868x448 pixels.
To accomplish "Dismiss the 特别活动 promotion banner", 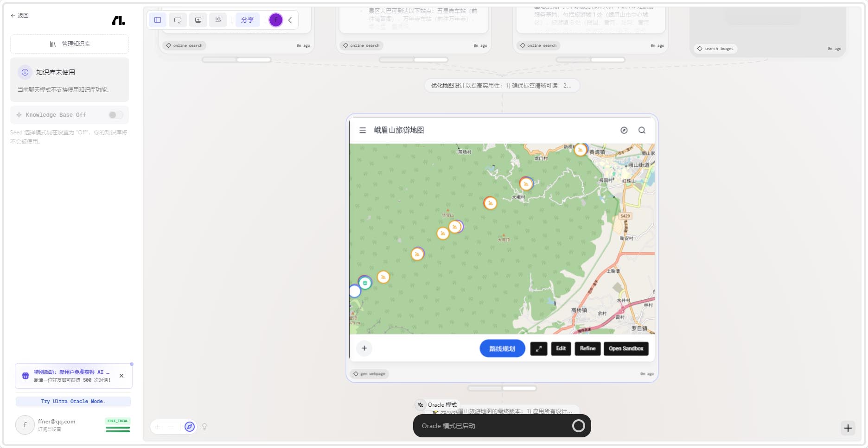I will coord(121,376).
